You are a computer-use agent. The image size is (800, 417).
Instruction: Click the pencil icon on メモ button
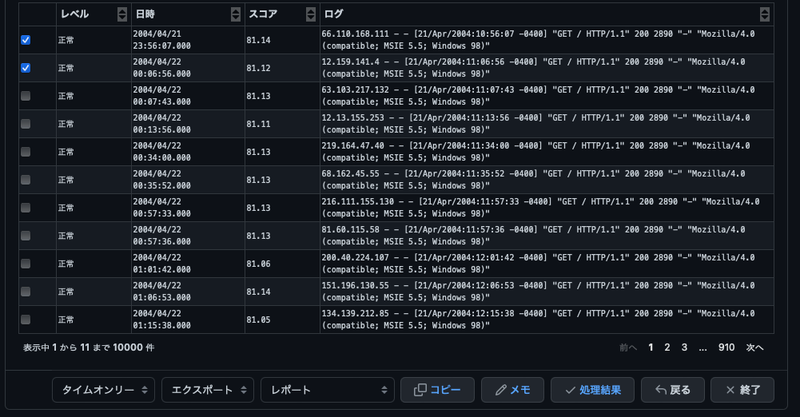(499, 390)
